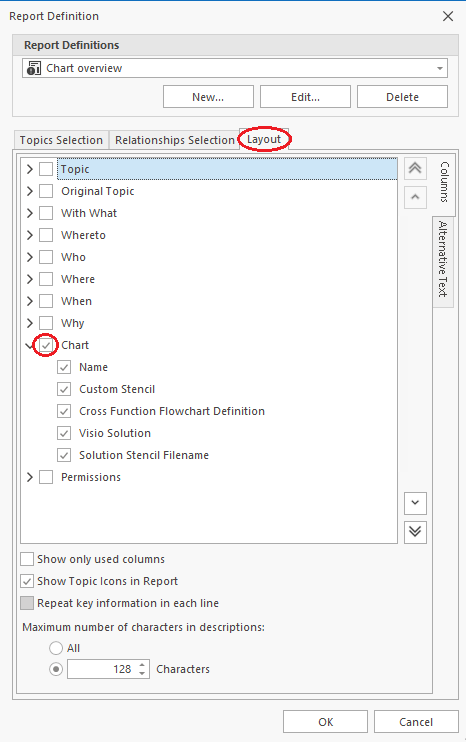The image size is (466, 742).
Task: Enable Show only used columns
Action: (x=27, y=559)
